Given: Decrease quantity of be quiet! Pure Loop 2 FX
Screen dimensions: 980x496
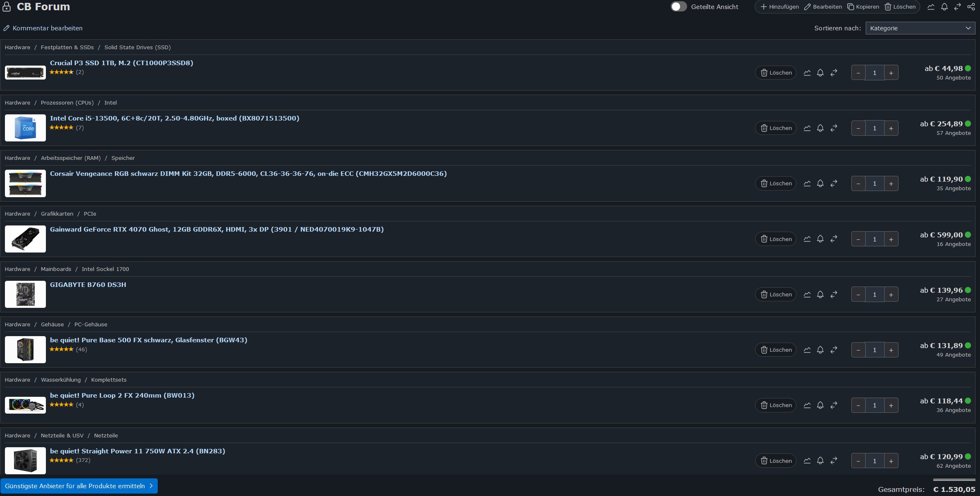Looking at the screenshot, I should click(858, 405).
